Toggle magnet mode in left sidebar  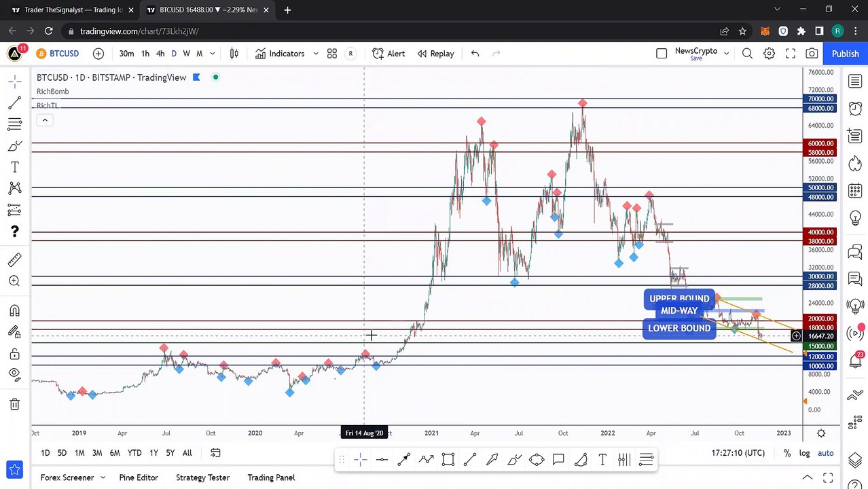(x=14, y=310)
